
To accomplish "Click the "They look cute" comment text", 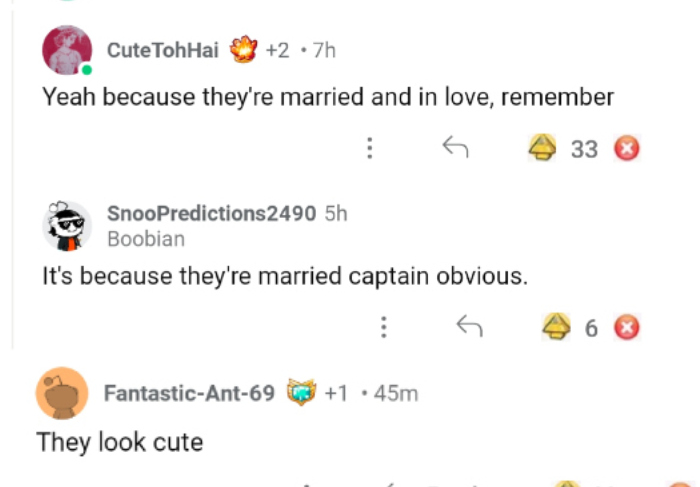I will 120,441.
